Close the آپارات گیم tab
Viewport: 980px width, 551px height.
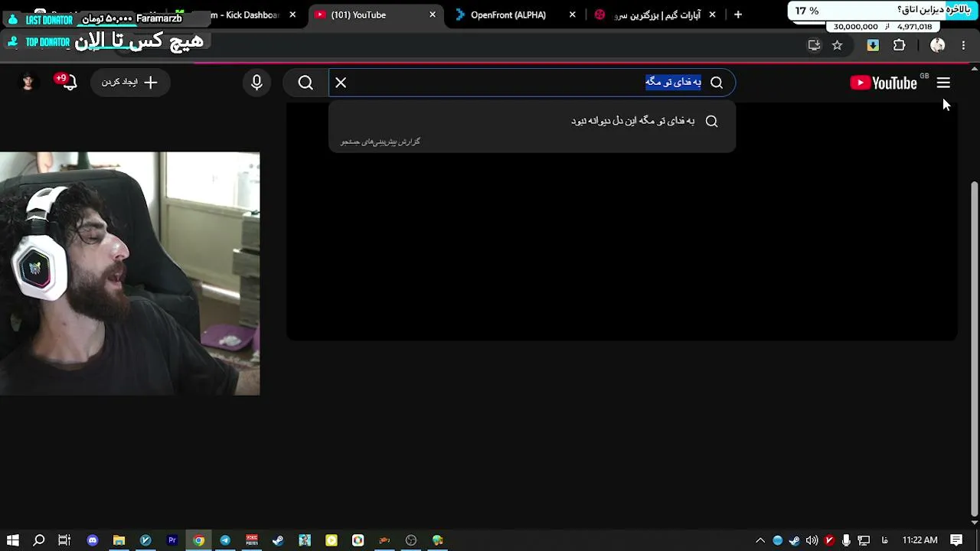coord(712,15)
